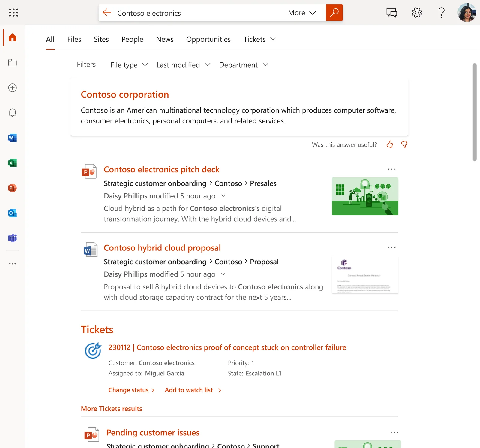The image size is (480, 448).
Task: Click Add to watch list
Action: pos(193,390)
